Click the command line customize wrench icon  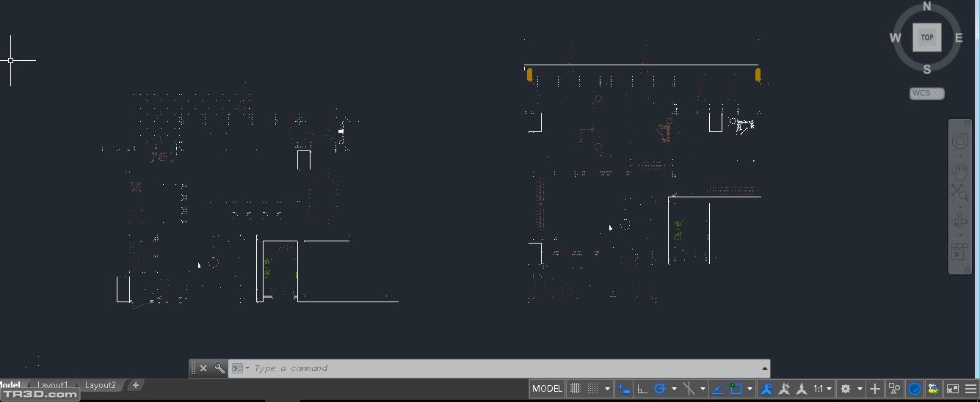(x=219, y=368)
